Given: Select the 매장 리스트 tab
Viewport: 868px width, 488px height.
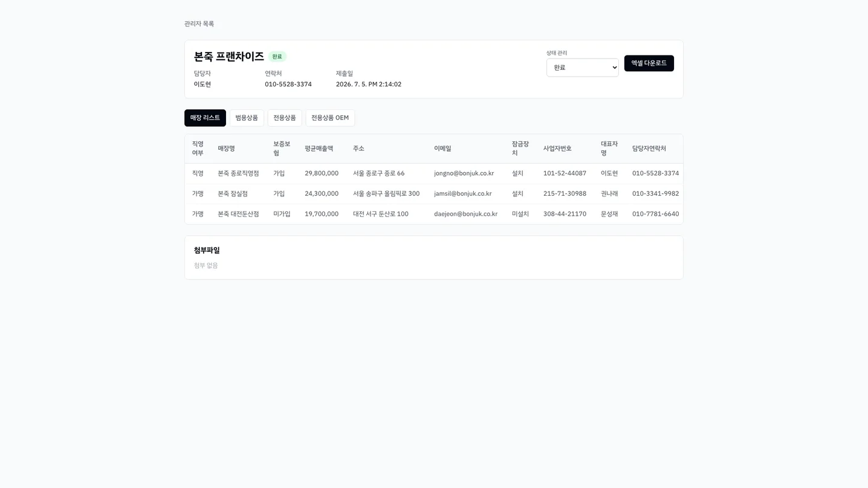Looking at the screenshot, I should pos(205,118).
